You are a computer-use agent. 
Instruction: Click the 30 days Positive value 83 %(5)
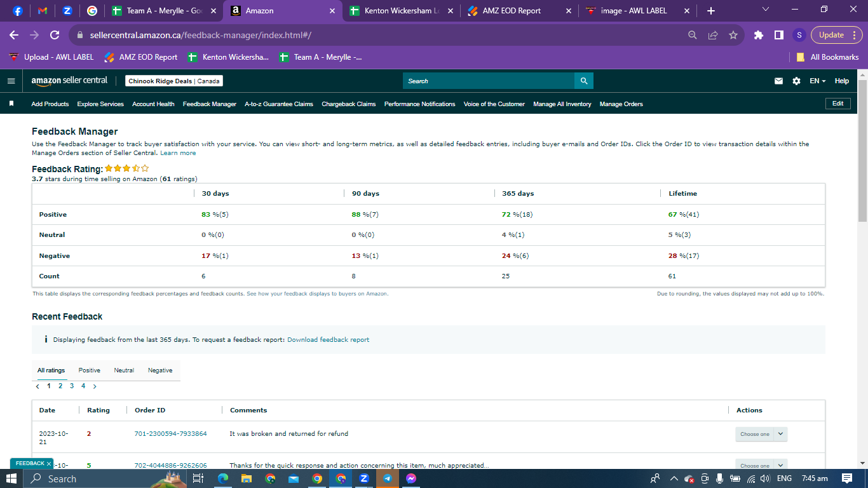(x=215, y=215)
